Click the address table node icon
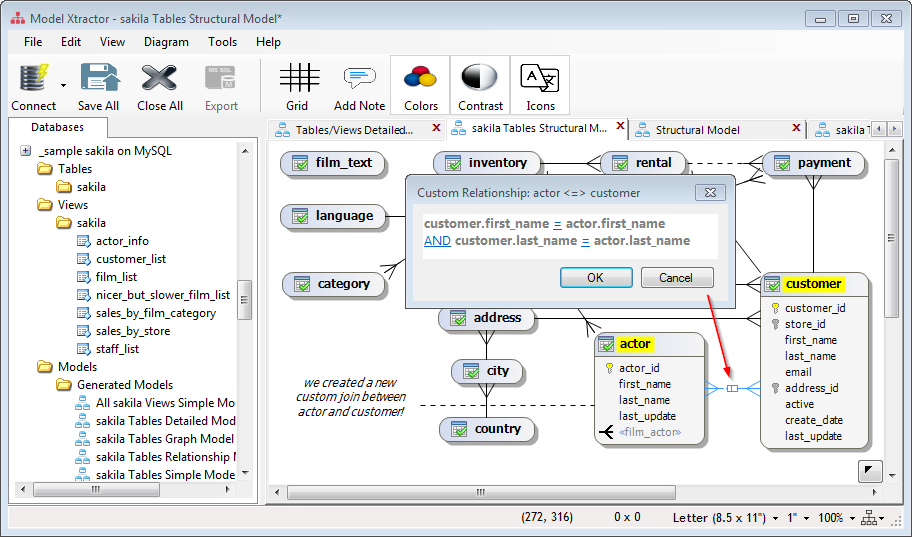Image resolution: width=912 pixels, height=537 pixels. (458, 318)
